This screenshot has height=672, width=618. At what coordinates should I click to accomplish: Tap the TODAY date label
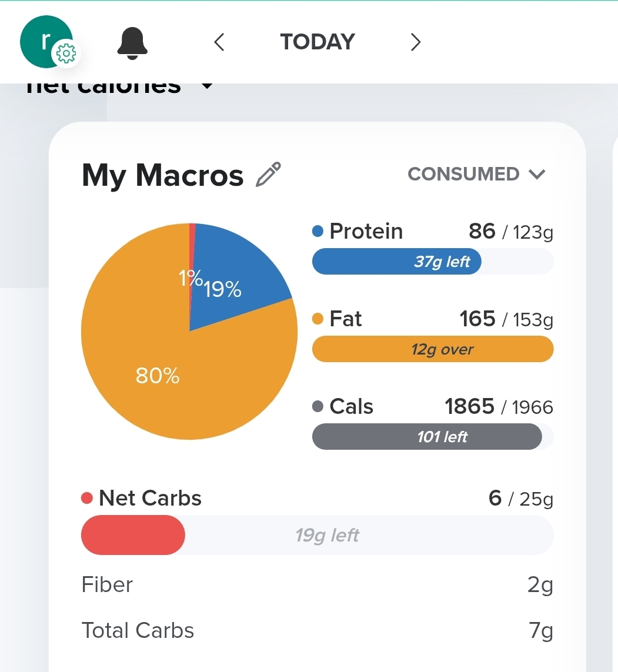click(318, 42)
